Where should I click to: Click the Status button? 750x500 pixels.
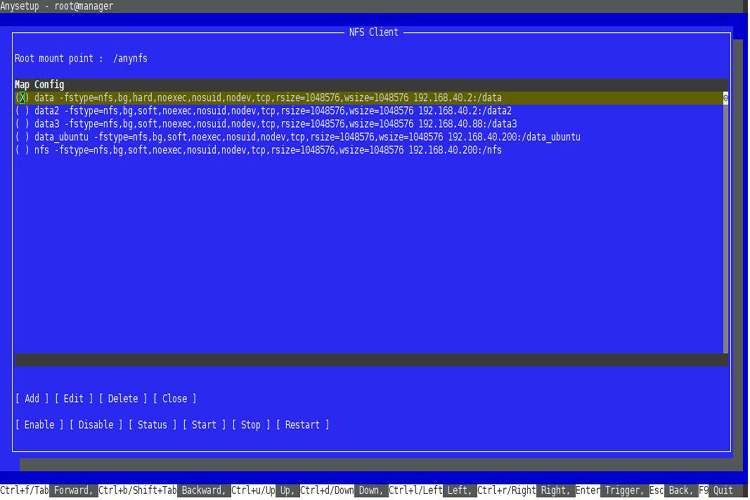(153, 425)
